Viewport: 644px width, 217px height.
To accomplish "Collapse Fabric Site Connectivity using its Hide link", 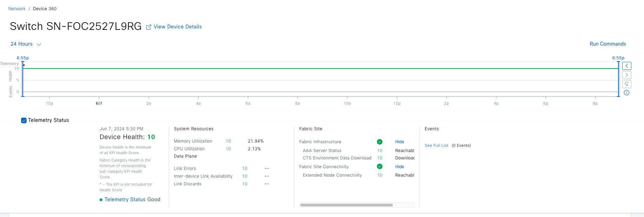I will [x=400, y=167].
